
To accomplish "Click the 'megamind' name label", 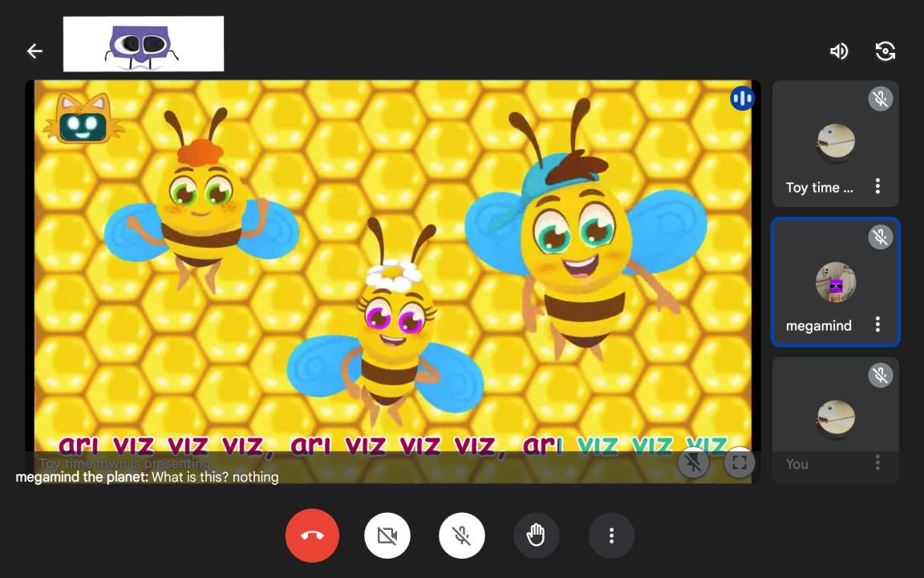I will pos(818,326).
